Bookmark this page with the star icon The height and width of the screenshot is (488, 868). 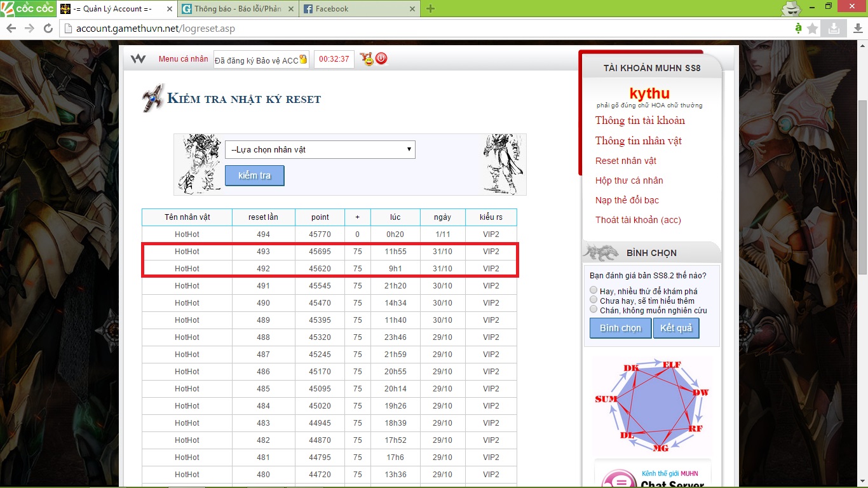coord(813,29)
